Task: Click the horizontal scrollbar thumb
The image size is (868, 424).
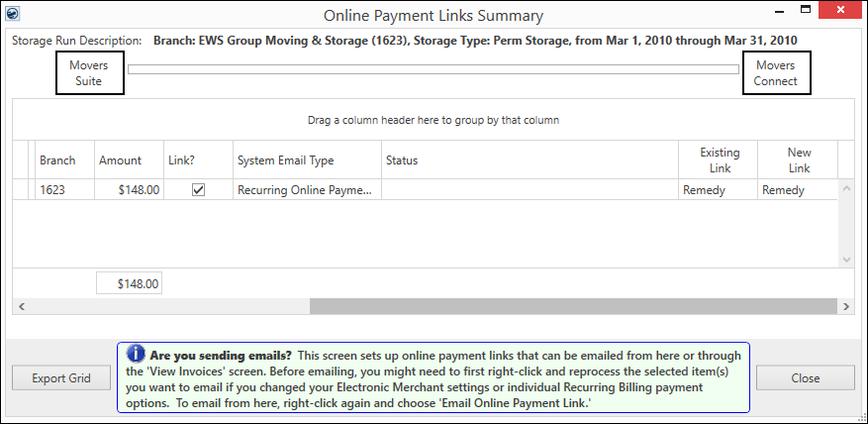Action: [x=573, y=306]
